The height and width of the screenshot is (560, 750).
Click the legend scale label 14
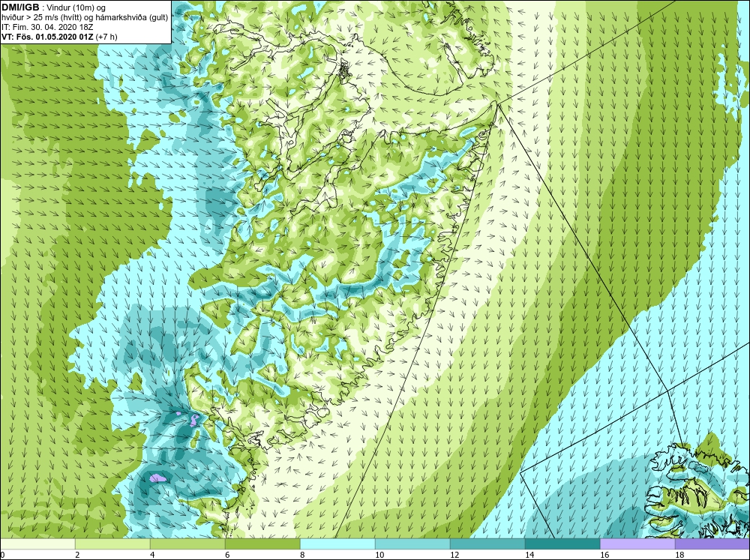529,555
